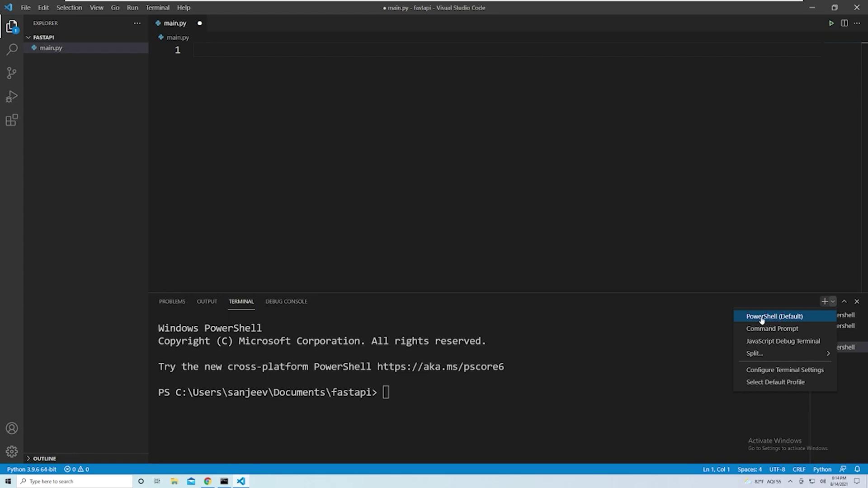This screenshot has width=868, height=488.
Task: Open the Terminal menu in menu bar
Action: point(157,8)
